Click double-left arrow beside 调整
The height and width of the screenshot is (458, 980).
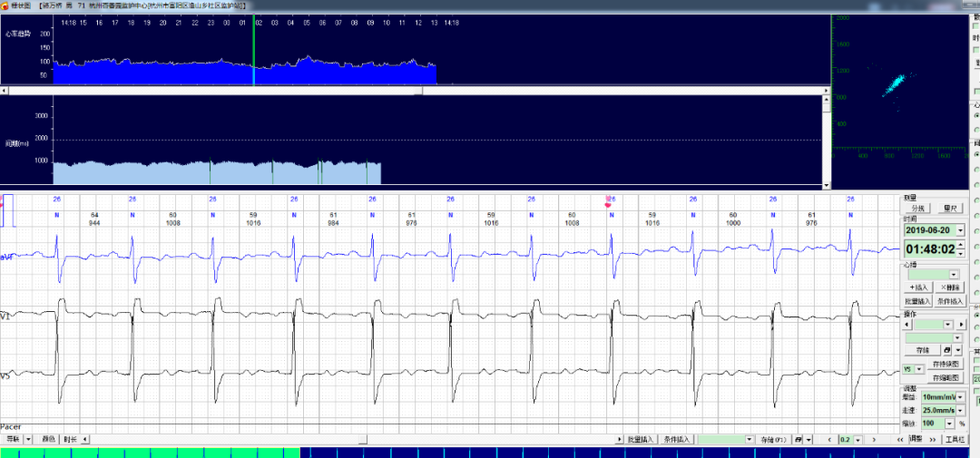[900, 440]
